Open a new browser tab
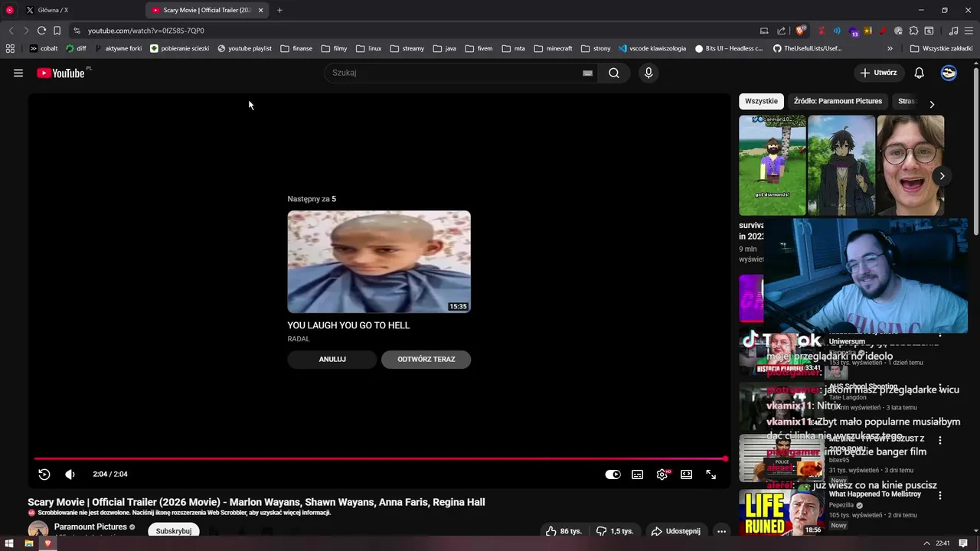The height and width of the screenshot is (551, 980). click(x=279, y=10)
